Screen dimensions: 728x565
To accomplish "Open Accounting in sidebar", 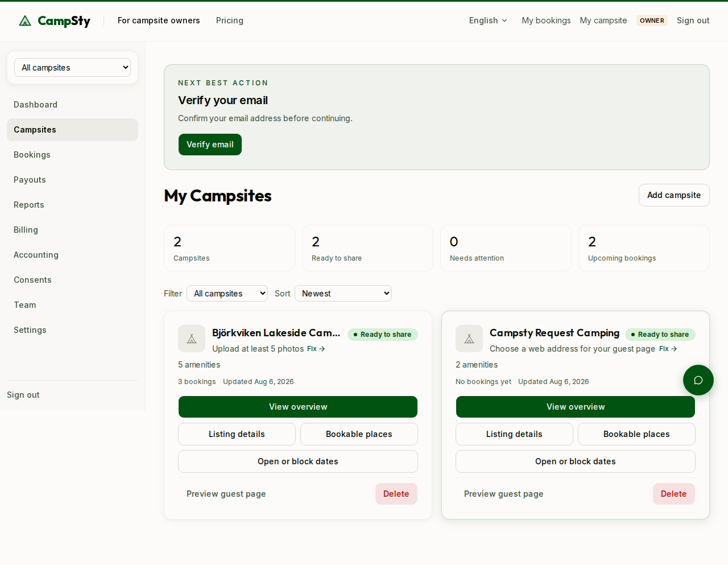I will 72,255.
